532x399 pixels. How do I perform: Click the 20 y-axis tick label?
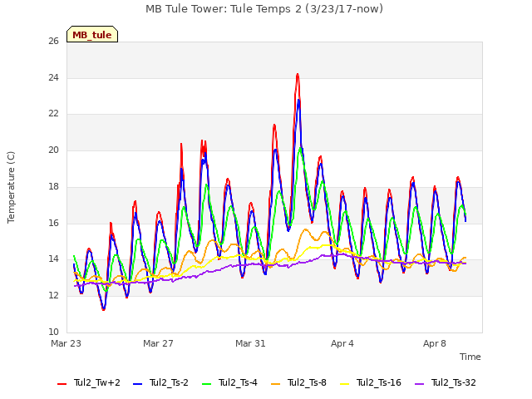click(x=53, y=150)
